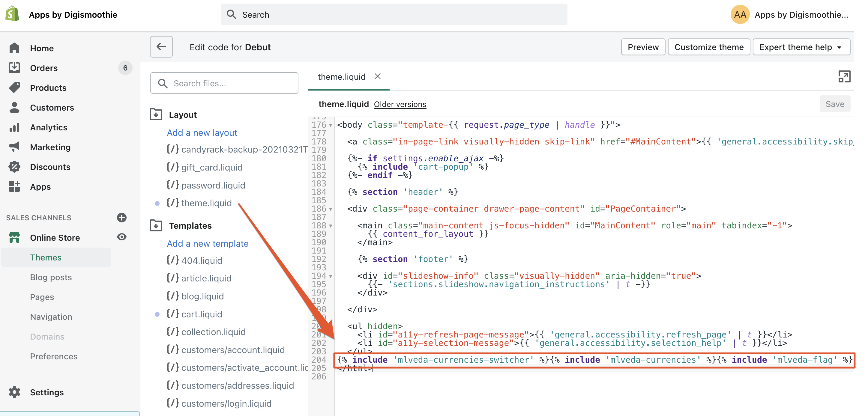Open Marketing megaphone icon
Screen dimensions: 868x416
14,147
